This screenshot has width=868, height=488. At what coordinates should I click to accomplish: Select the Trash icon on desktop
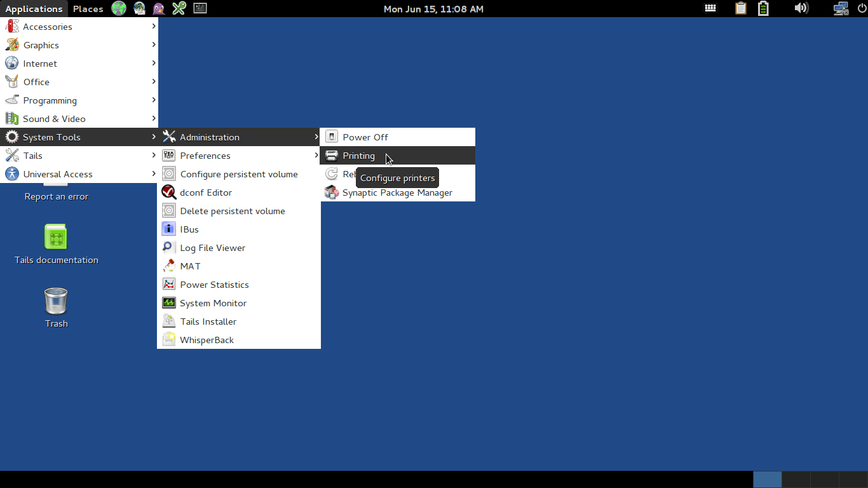point(56,308)
